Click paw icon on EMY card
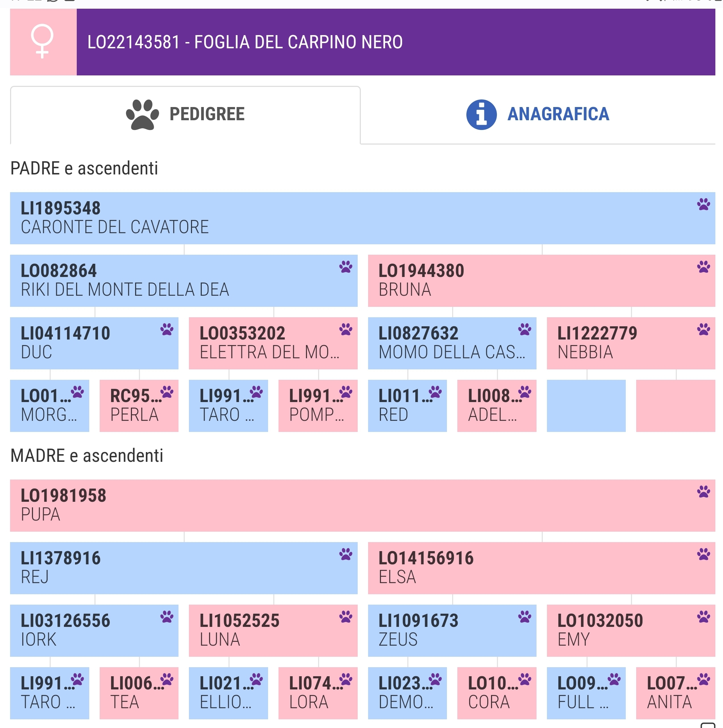 [703, 616]
